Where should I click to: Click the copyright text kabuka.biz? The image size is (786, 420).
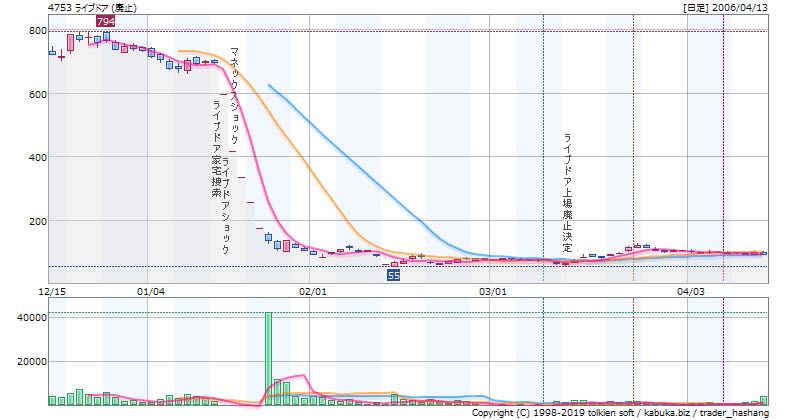tap(666, 413)
